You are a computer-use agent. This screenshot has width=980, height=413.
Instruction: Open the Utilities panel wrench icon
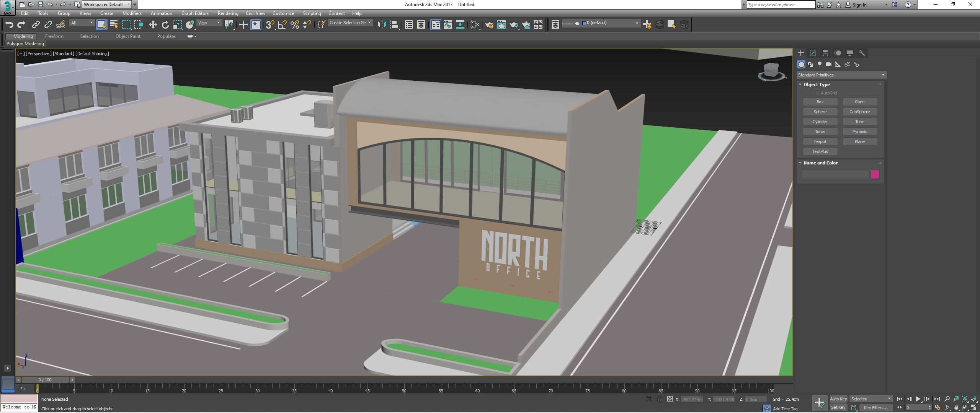(862, 53)
